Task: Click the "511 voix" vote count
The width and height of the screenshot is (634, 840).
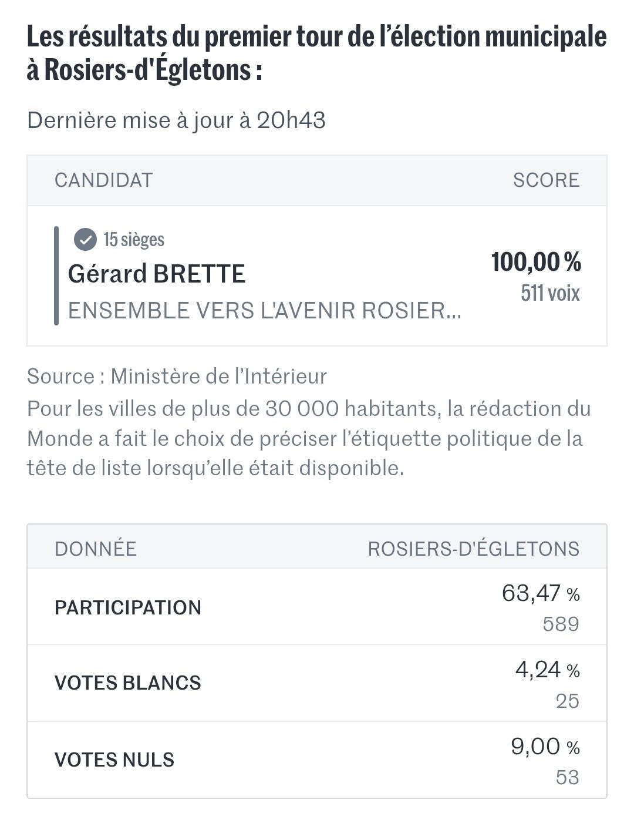Action: (x=550, y=293)
